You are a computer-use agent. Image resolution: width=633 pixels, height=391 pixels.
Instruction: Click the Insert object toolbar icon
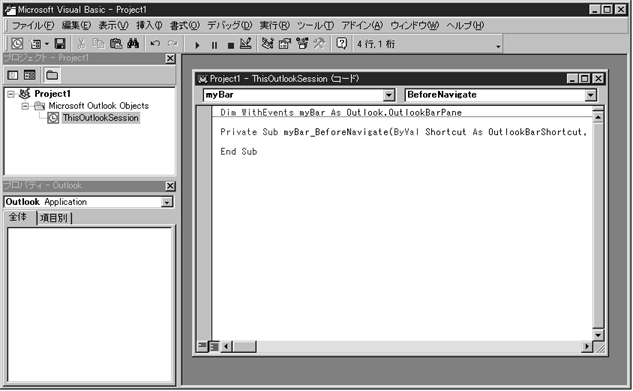(36, 44)
